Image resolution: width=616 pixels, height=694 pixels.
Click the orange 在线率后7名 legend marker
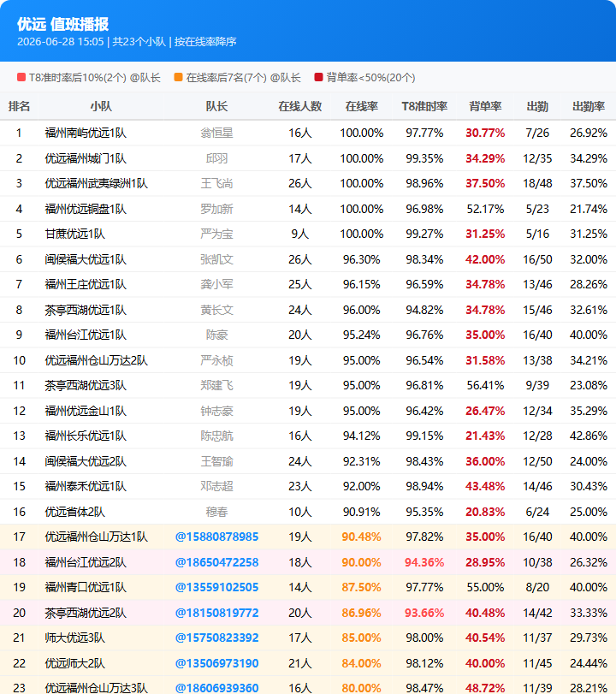(x=178, y=78)
